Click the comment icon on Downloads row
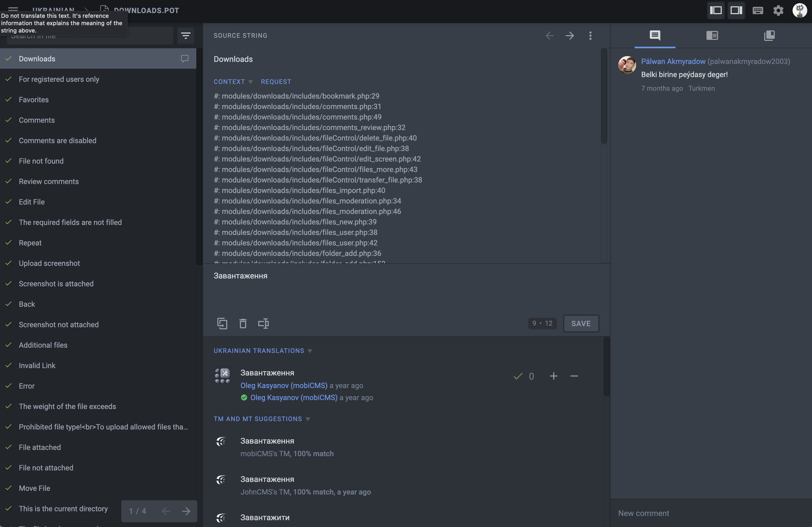Viewport: 812px width, 527px height. pyautogui.click(x=184, y=58)
